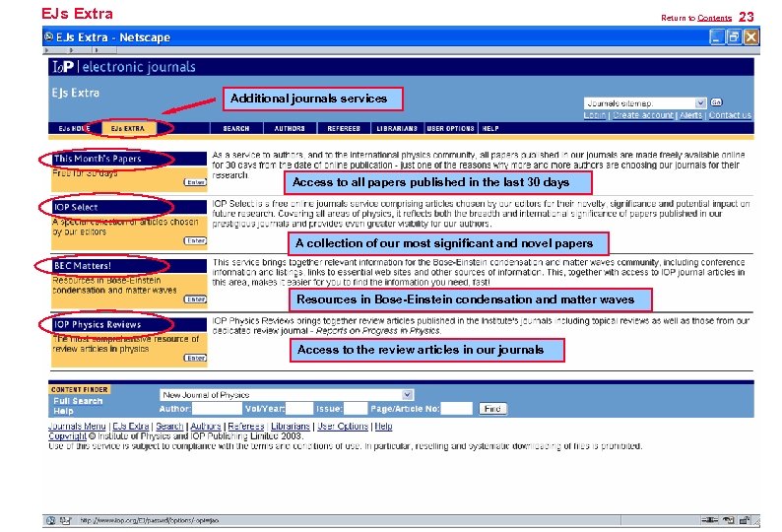The image size is (782, 532).
Task: Open the SEARCH menu item
Action: click(236, 129)
